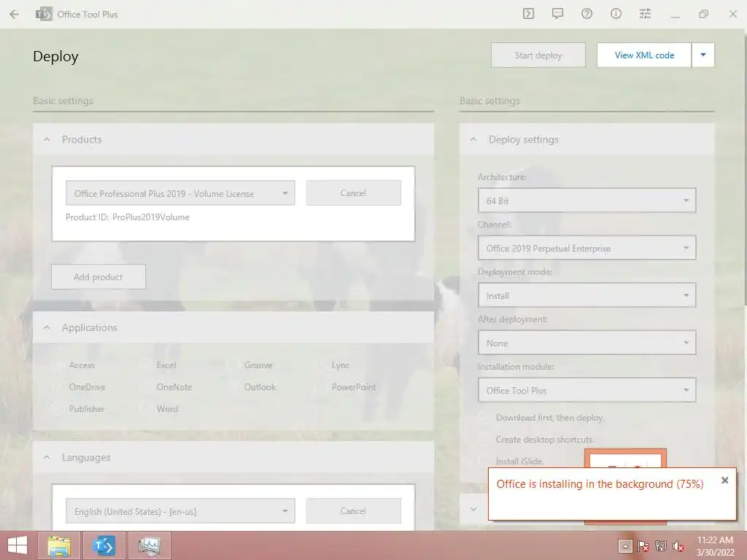The image size is (747, 560).
Task: Click the Deploy page heading
Action: (55, 56)
